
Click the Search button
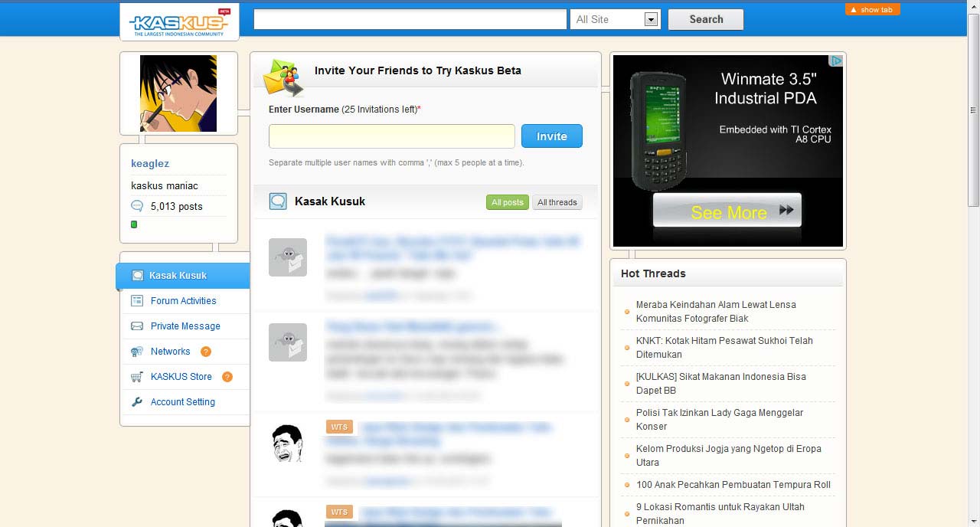point(706,19)
